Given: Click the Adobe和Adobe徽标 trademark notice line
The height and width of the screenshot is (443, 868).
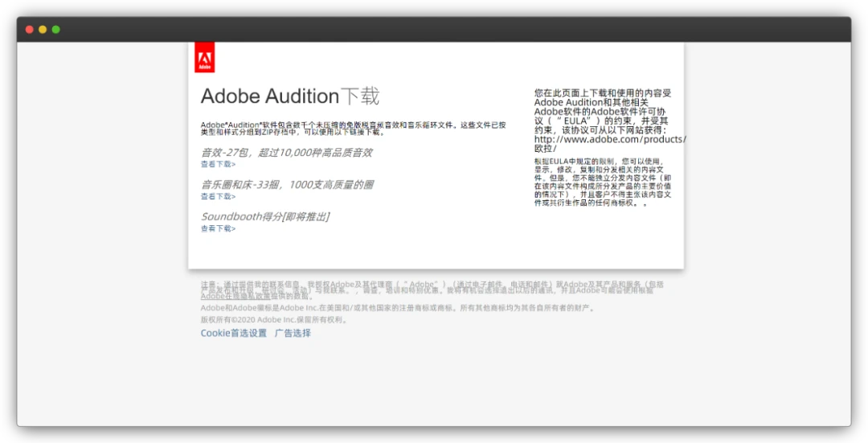Looking at the screenshot, I should (399, 308).
